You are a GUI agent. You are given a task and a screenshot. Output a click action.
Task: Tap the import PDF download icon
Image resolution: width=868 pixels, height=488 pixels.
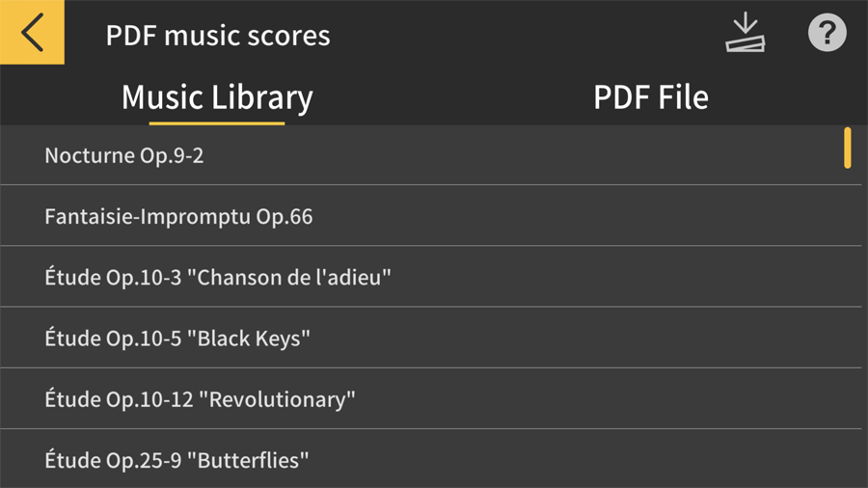745,34
